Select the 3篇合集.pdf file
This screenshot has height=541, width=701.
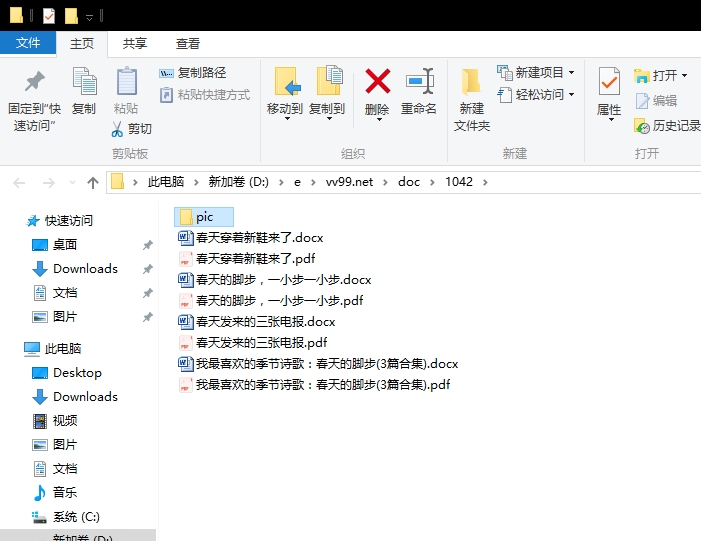pos(314,385)
